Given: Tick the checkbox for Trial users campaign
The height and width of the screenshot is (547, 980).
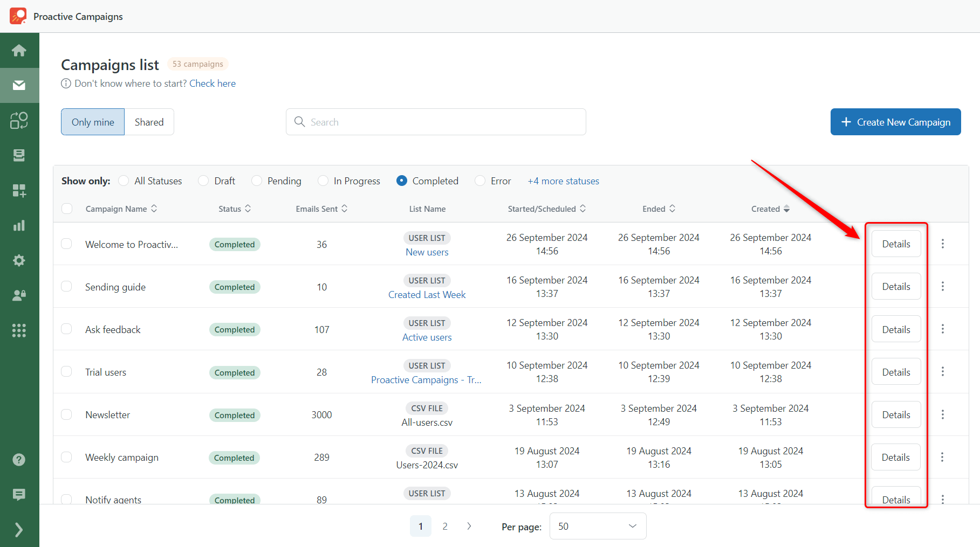Looking at the screenshot, I should click(66, 371).
